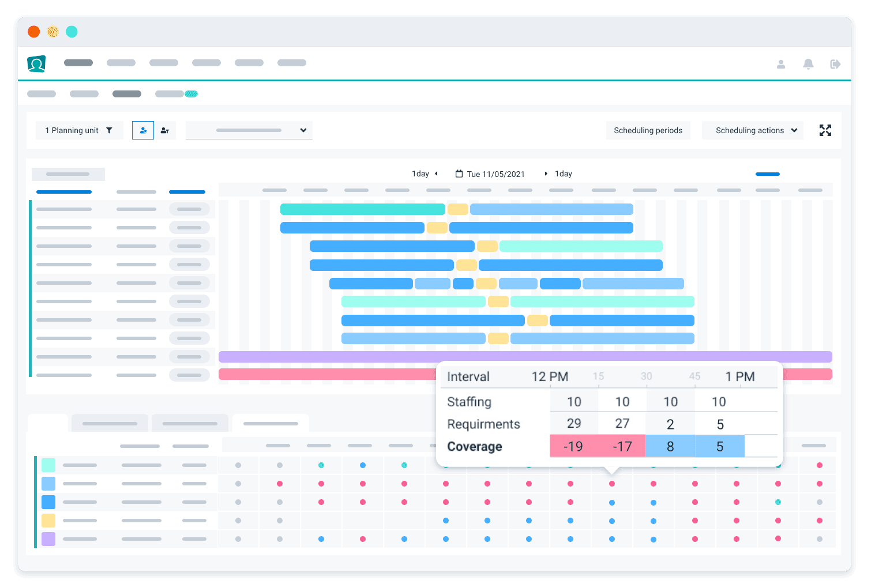Go to previous day with left arrow
875x588 pixels.
point(436,174)
